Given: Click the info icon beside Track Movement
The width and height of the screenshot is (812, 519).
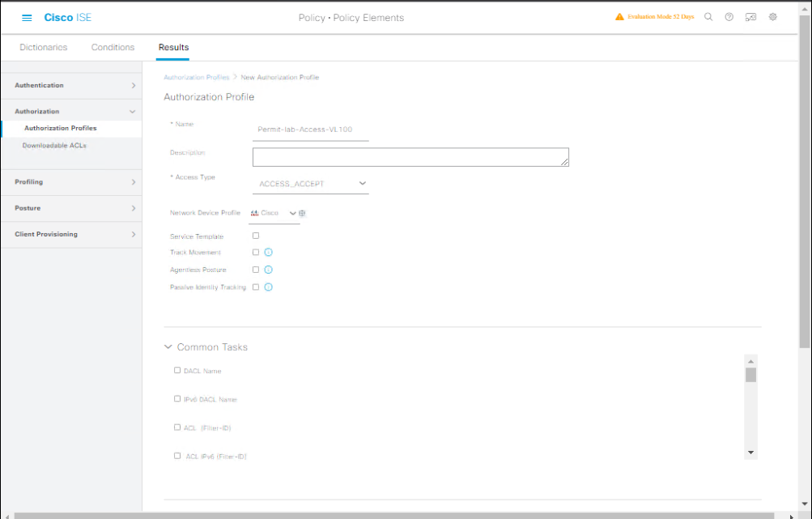Looking at the screenshot, I should point(268,253).
